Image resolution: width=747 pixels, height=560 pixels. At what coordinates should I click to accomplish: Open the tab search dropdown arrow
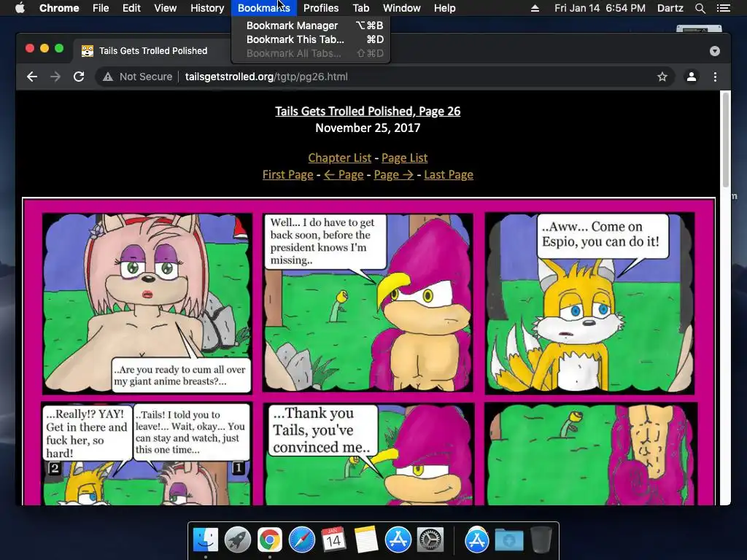[715, 51]
